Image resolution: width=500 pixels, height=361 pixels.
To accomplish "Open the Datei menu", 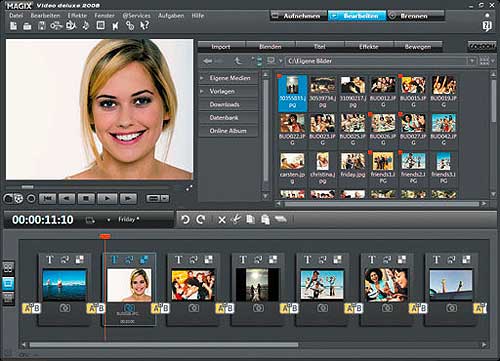I will click(16, 16).
